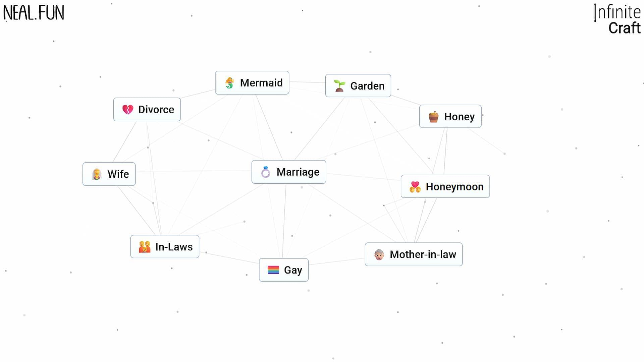644x362 pixels.
Task: Click the Honey pot icon
Action: tap(433, 116)
